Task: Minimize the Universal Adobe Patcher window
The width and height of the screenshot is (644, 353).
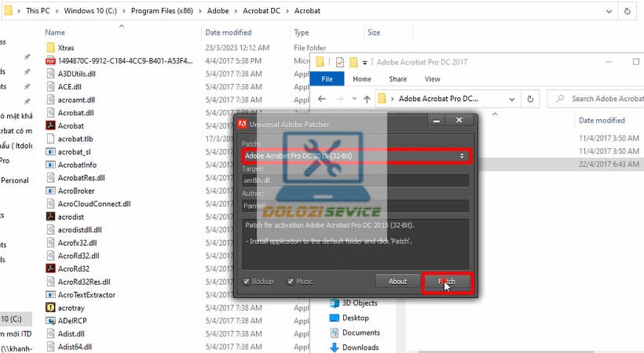Action: tap(437, 120)
